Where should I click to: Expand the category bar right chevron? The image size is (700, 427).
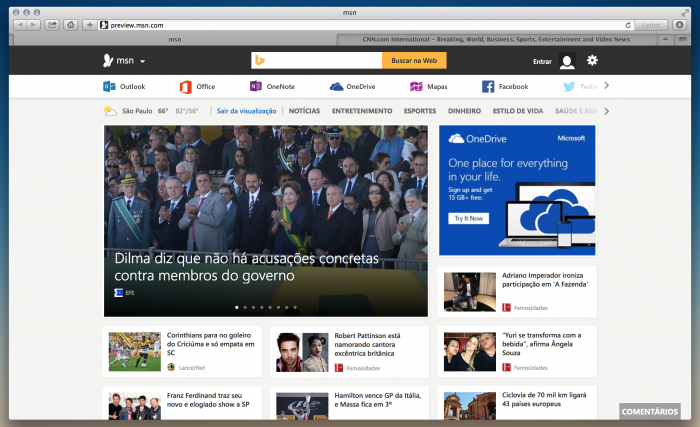pos(606,111)
